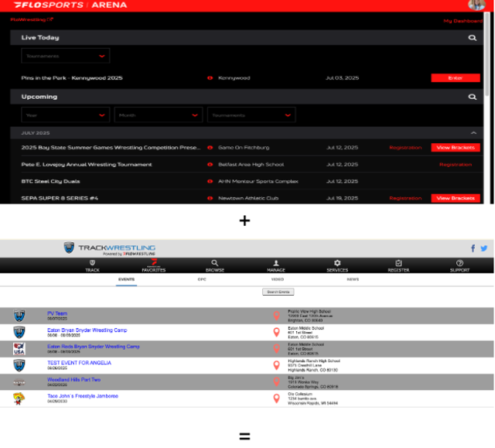Click USA Wrestling logo on Eaton Reds row
Viewport: 495px width, 448px height.
19,349
